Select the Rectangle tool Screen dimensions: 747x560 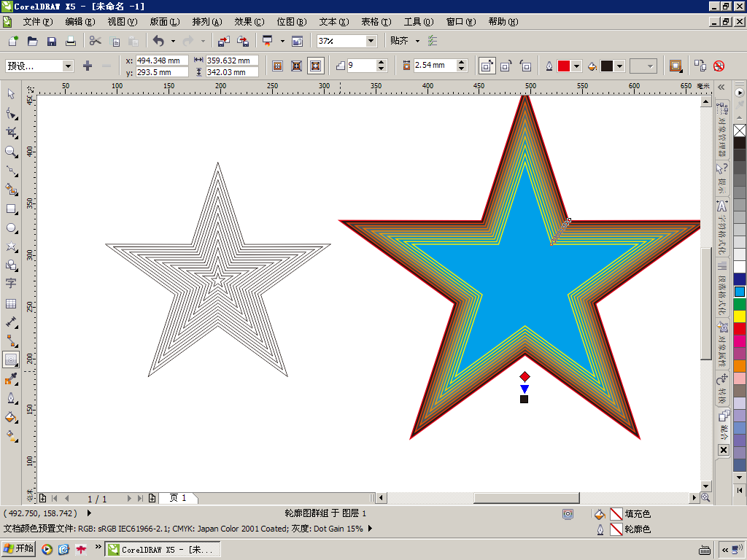tap(11, 209)
